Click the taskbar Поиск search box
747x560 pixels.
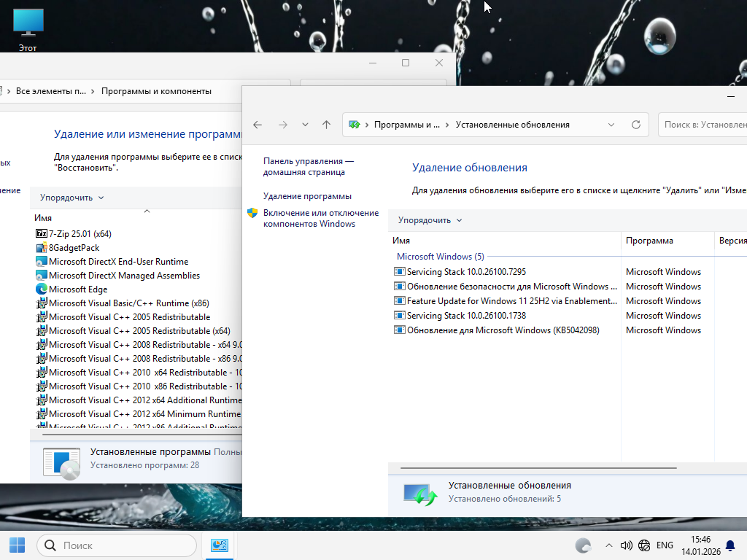(x=117, y=545)
